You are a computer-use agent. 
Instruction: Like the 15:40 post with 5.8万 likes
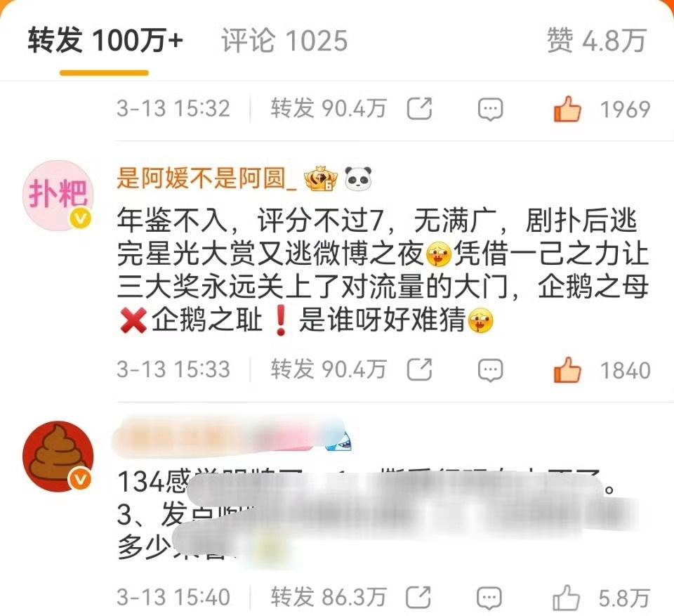[x=566, y=597]
